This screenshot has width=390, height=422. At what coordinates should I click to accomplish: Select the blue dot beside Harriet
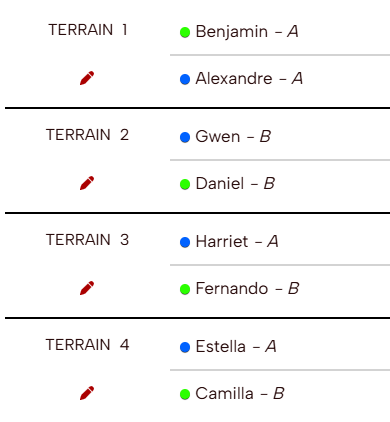tap(185, 242)
